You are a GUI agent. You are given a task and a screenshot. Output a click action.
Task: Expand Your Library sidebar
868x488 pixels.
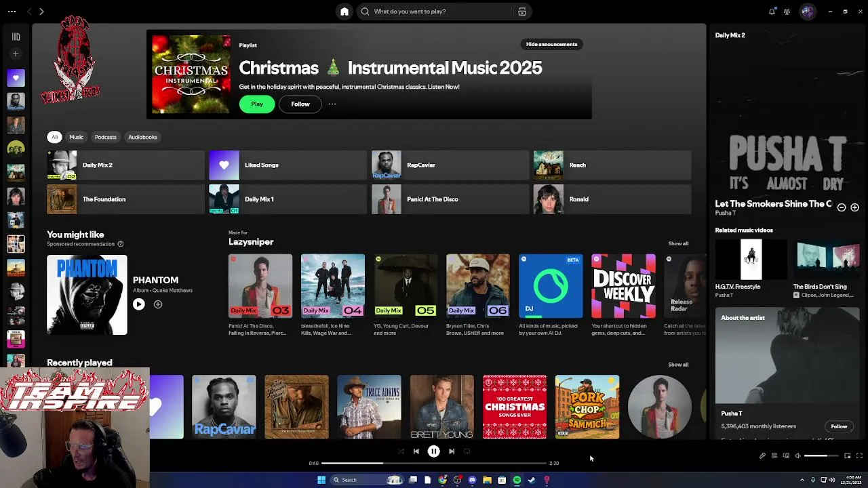coord(16,37)
